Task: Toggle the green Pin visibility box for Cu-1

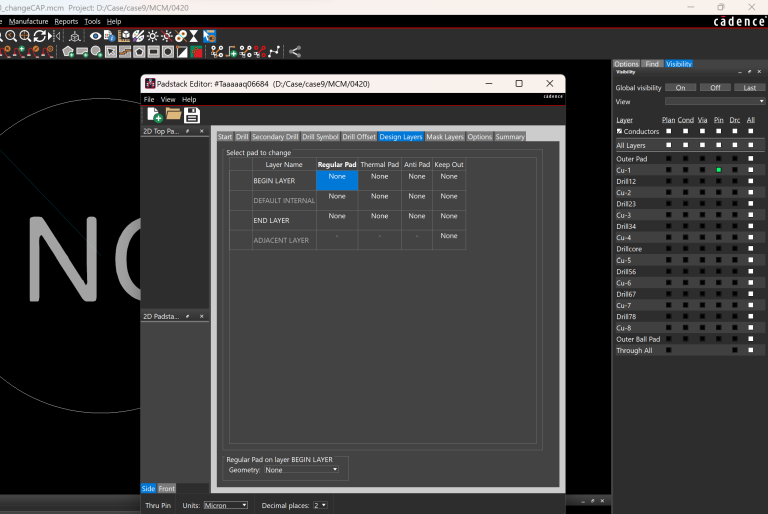Action: [718, 170]
